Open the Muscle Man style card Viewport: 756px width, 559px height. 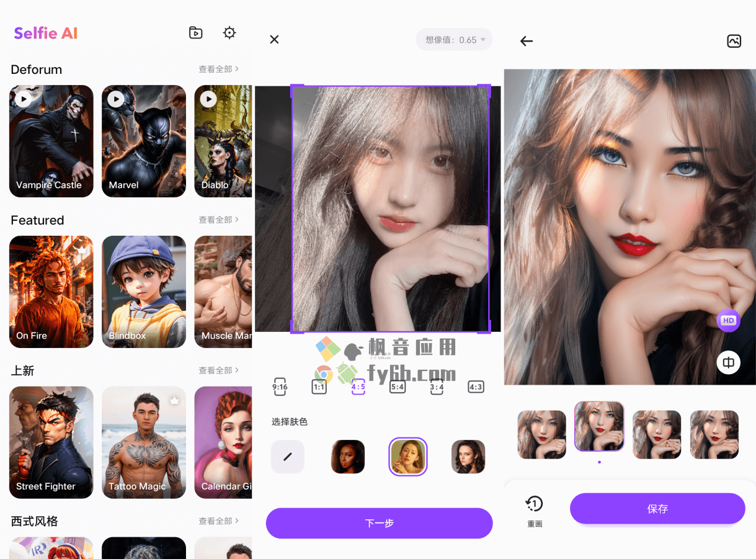[x=223, y=292]
